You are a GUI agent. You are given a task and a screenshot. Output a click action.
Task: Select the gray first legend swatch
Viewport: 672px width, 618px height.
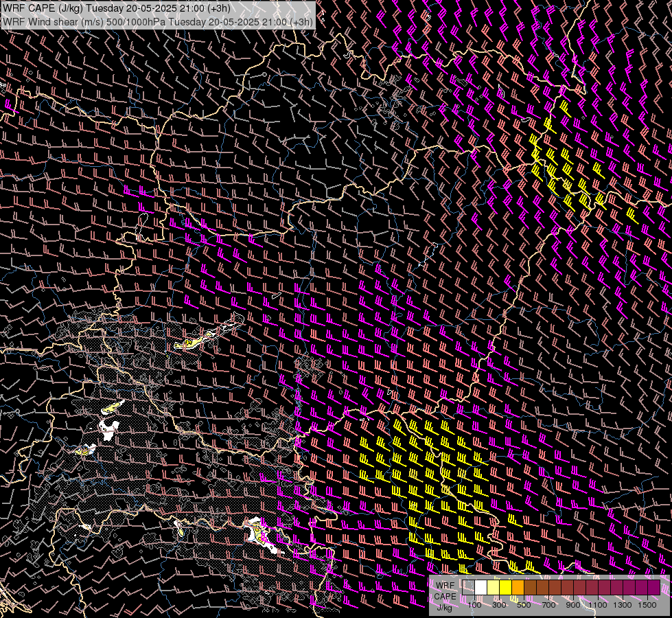468,588
